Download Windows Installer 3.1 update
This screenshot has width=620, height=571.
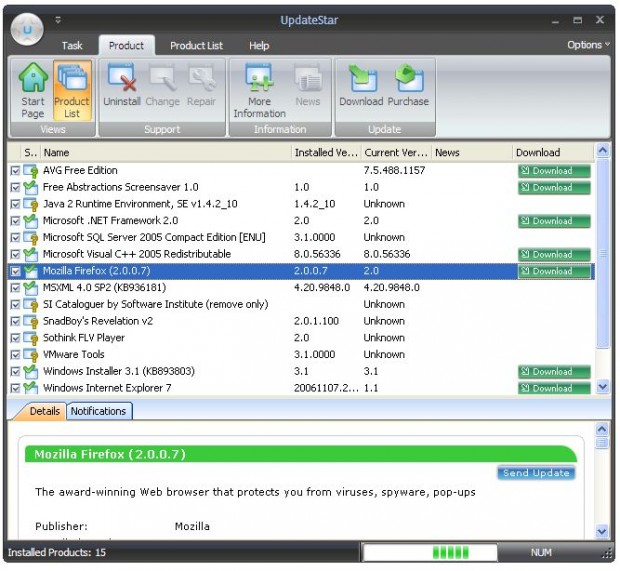pos(554,372)
